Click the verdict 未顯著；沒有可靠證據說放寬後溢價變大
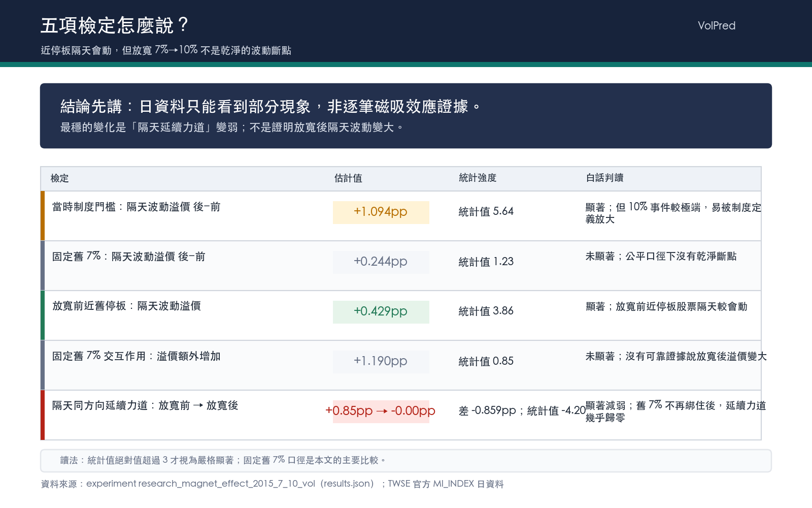This screenshot has width=812, height=508. pyautogui.click(x=676, y=356)
